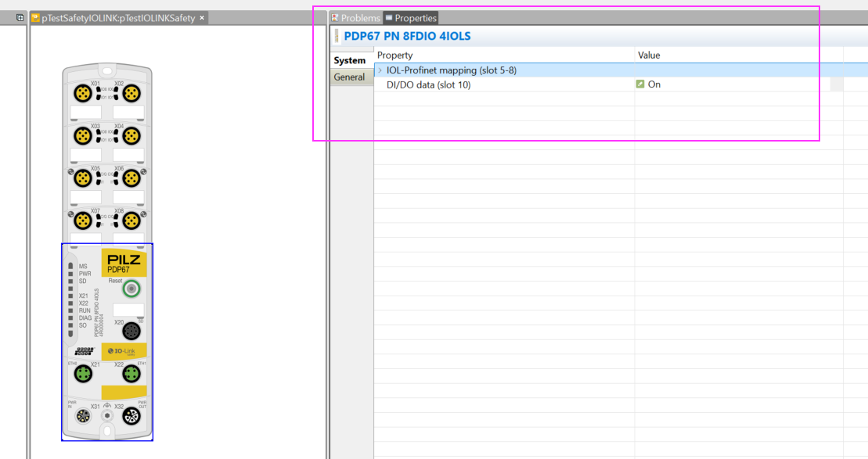Toggle the DI/DO data On value
Screen dimensions: 868x459
pos(640,84)
